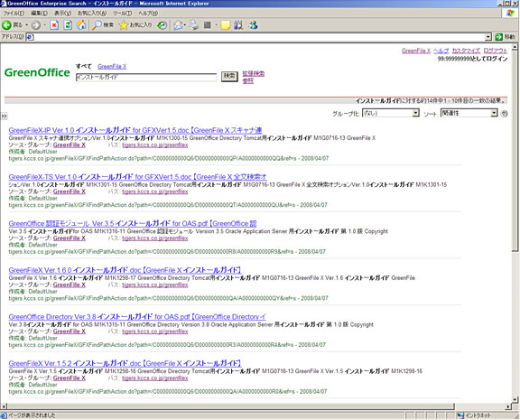This screenshot has height=420, width=520.
Task: Open the 編集(E) menu
Action: [x=39, y=14]
